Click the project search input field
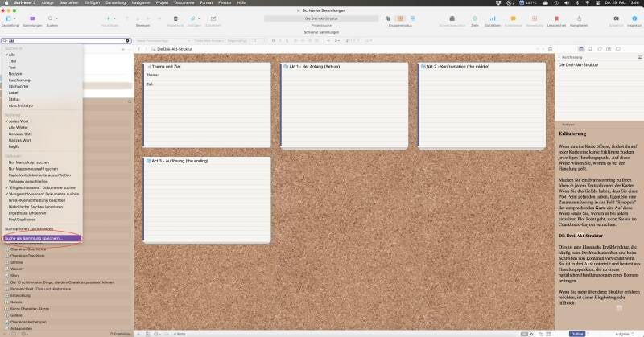The height and width of the screenshot is (337, 644). [x=67, y=41]
